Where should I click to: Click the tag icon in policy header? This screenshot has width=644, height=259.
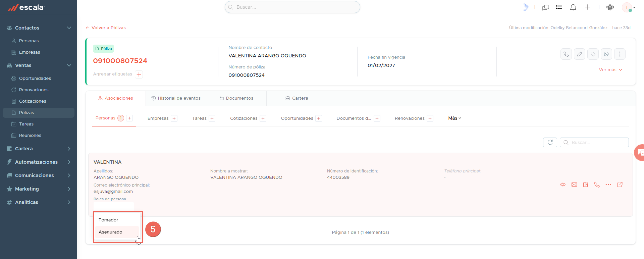coord(593,54)
